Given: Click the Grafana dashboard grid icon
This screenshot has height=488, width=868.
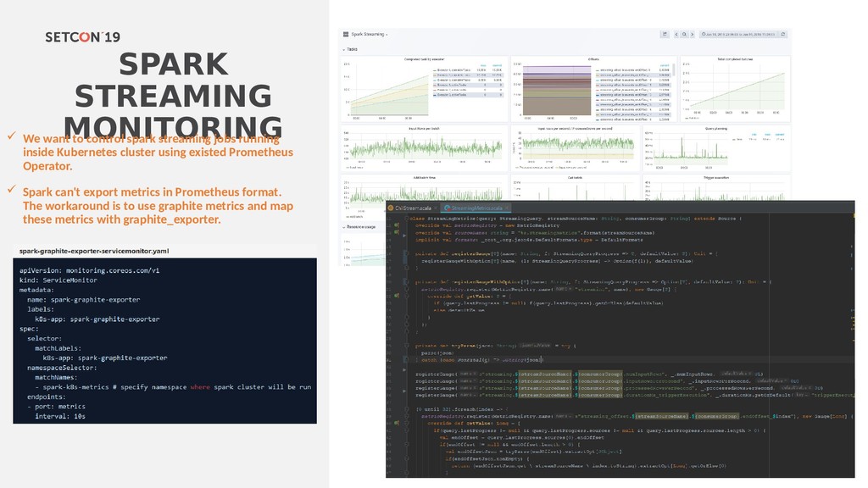Looking at the screenshot, I should click(x=346, y=34).
